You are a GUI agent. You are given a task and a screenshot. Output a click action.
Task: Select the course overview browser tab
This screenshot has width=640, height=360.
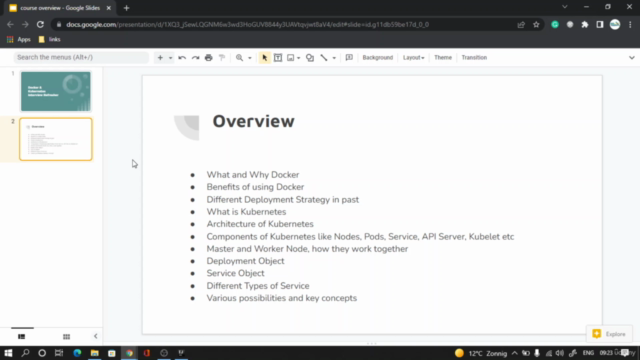[60, 8]
